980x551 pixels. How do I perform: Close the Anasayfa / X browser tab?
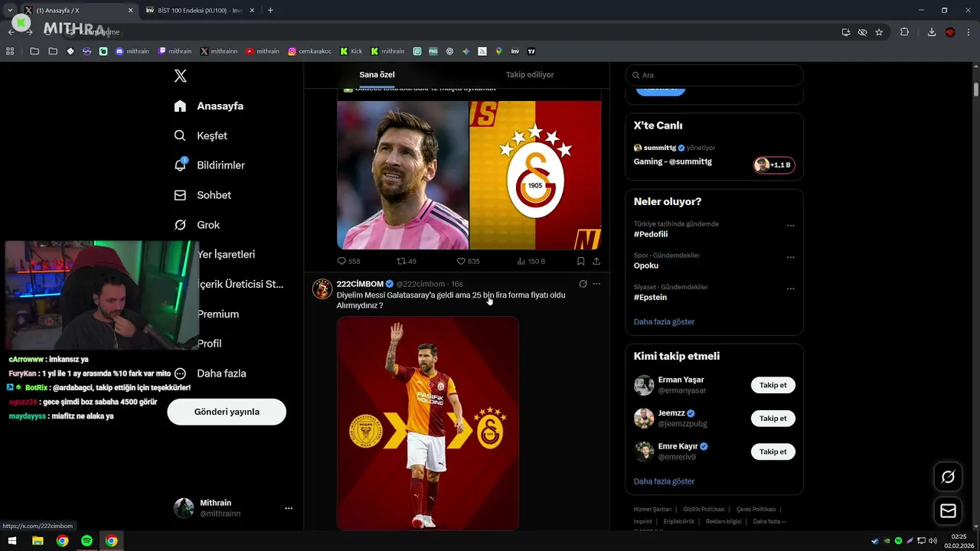tap(130, 10)
